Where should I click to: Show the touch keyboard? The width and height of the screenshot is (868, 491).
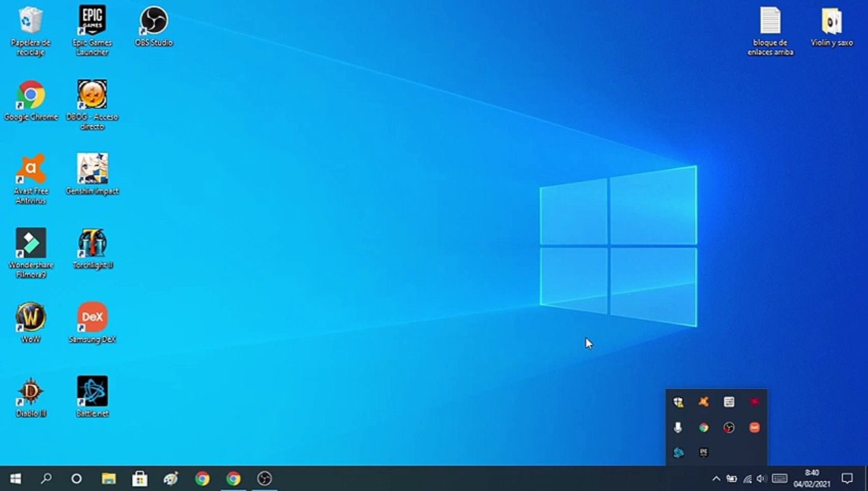pyautogui.click(x=779, y=479)
